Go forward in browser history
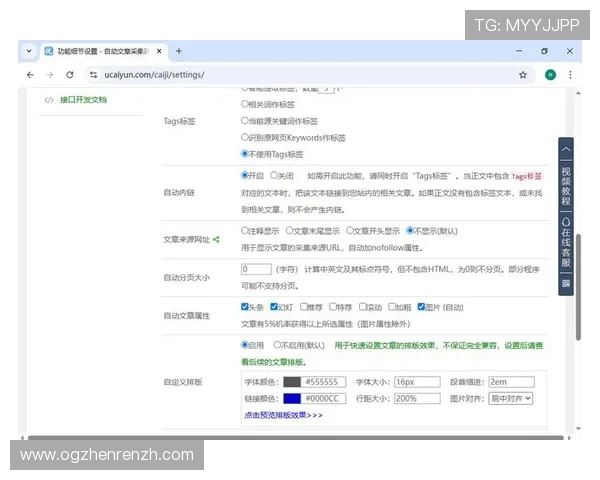600x480 pixels. [50, 75]
